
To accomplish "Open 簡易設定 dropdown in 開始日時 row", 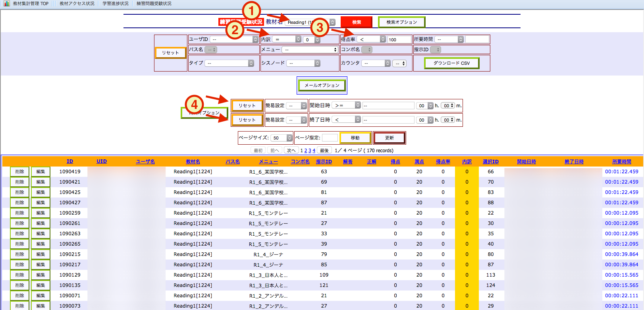I will point(297,106).
